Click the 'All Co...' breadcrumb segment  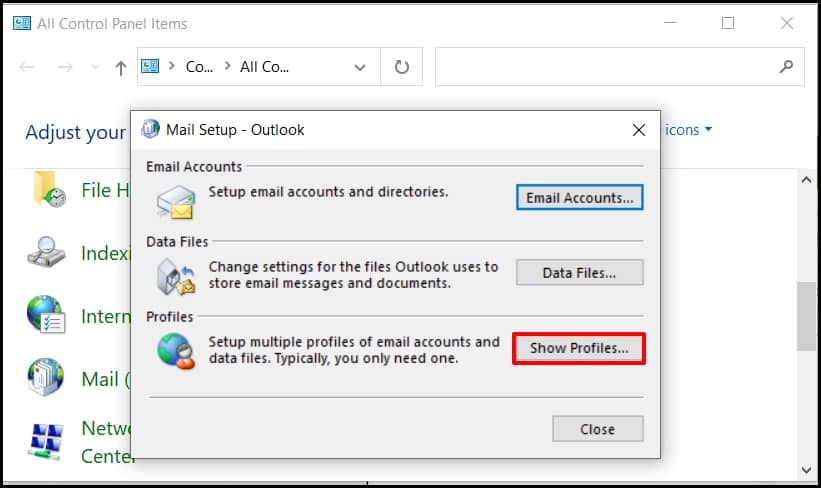[x=264, y=67]
